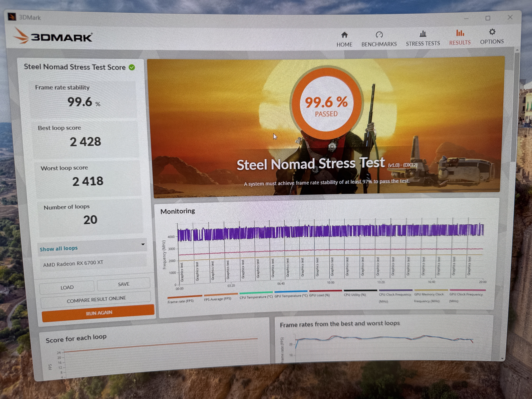Screen dimensions: 532x399
Task: Click the scrollbar up arrow
Action: click(x=517, y=50)
